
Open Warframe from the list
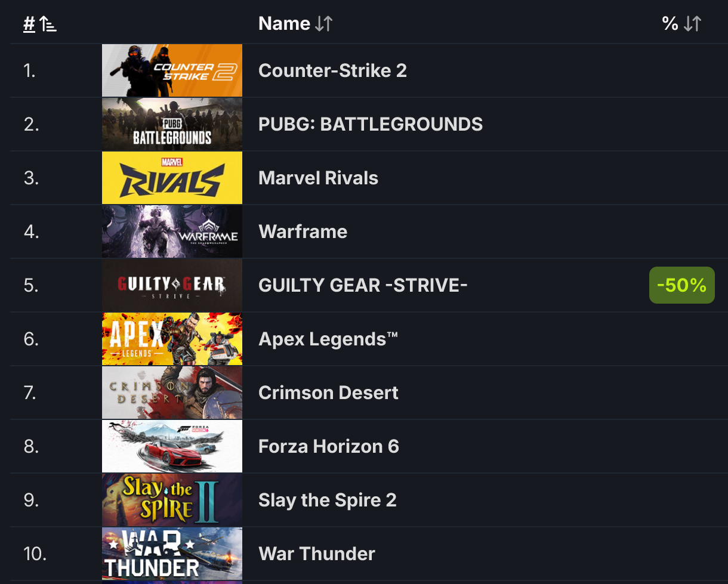(303, 231)
